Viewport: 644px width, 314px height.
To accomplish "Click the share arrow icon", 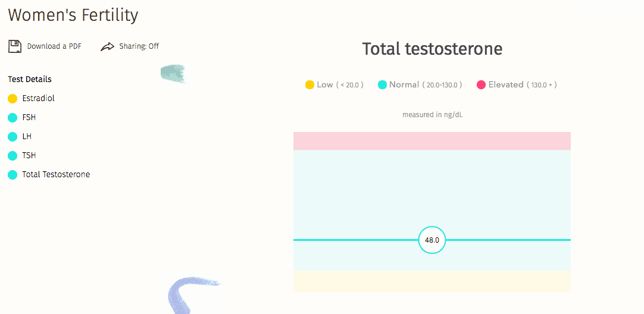I will pos(107,47).
